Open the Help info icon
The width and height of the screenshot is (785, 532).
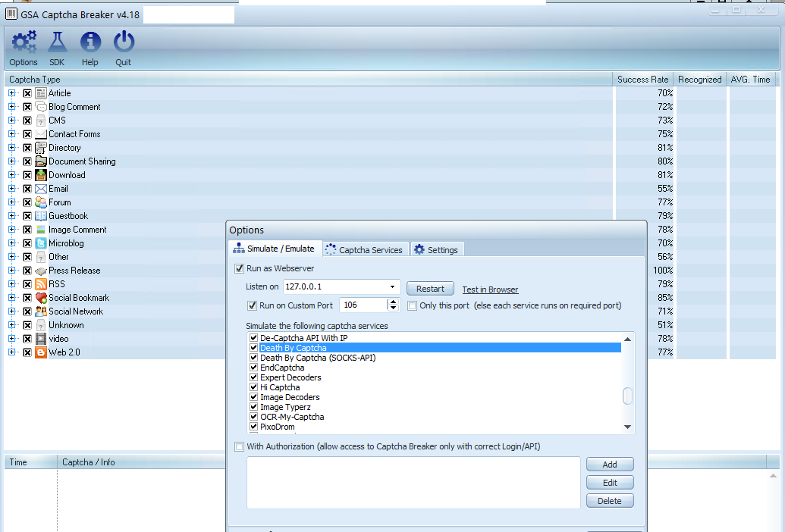(90, 42)
